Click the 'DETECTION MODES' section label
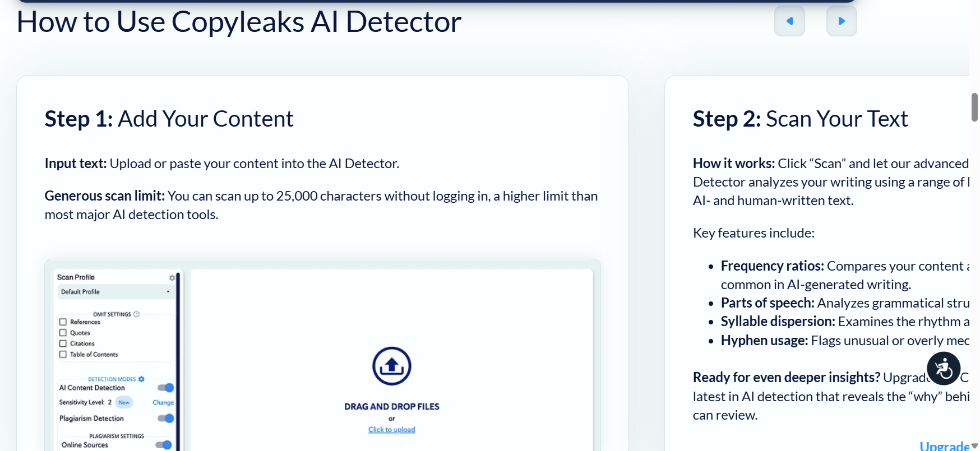Viewport: 980px width, 451px height. tap(112, 379)
